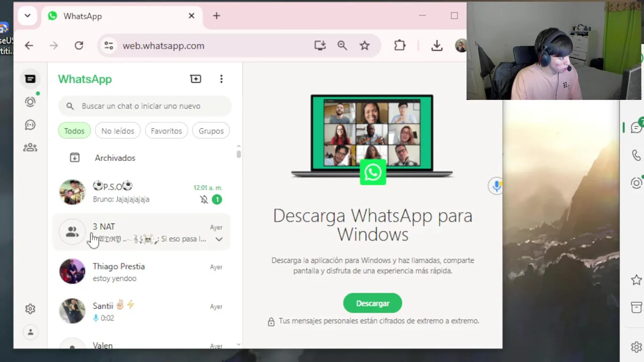Click the lock icon beside encryption notice
Viewport: 644px width, 362px height.
(x=271, y=321)
